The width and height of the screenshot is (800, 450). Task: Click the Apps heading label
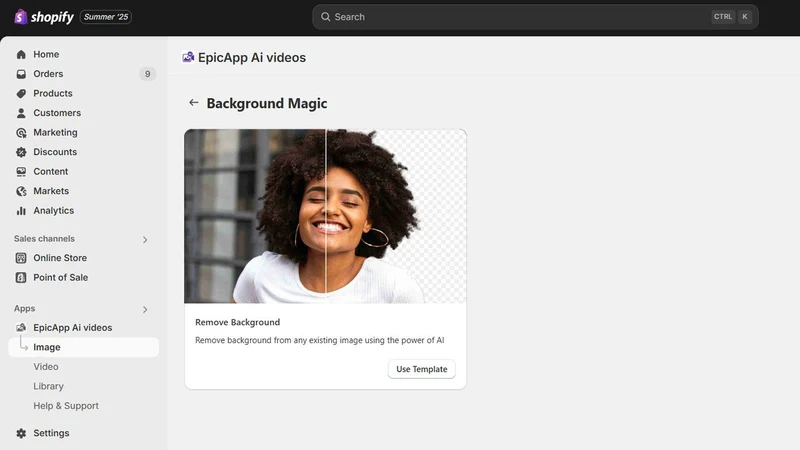click(24, 308)
